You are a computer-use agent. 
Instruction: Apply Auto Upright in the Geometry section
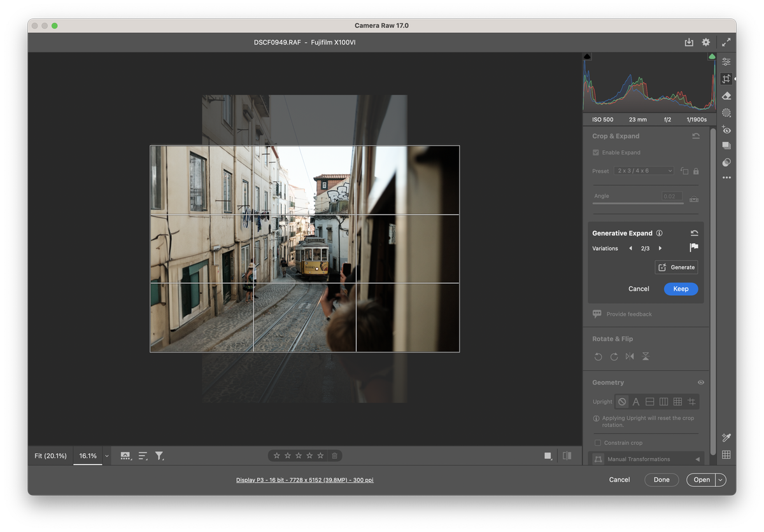[x=635, y=402]
